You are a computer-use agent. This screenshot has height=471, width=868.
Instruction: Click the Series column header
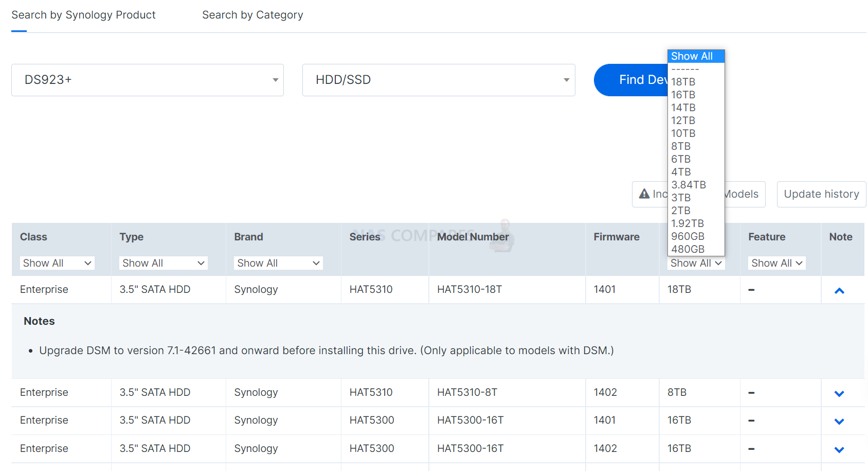click(x=365, y=237)
